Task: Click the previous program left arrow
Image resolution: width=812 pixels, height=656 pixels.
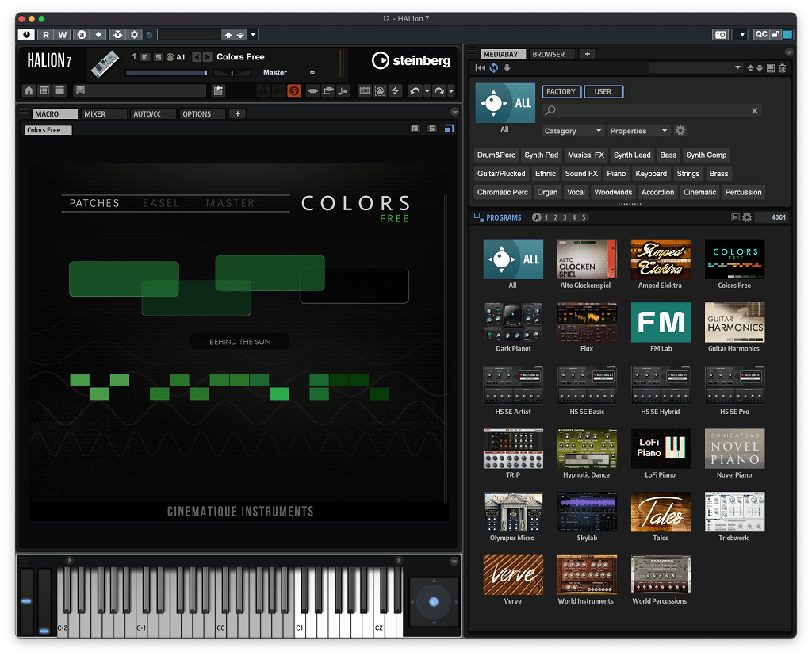Action: click(x=197, y=57)
